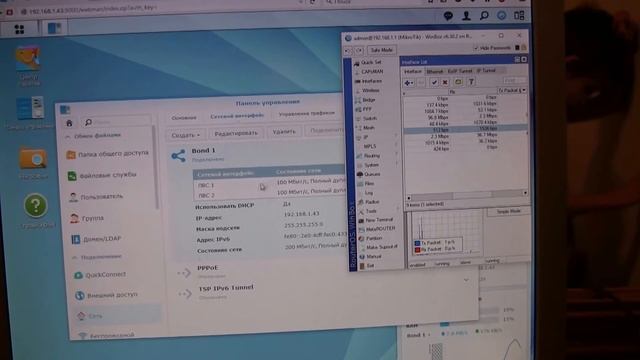This screenshot has width=640, height=360.
Task: Open the add (plus) dropdown in Interface List
Action: [x=409, y=82]
